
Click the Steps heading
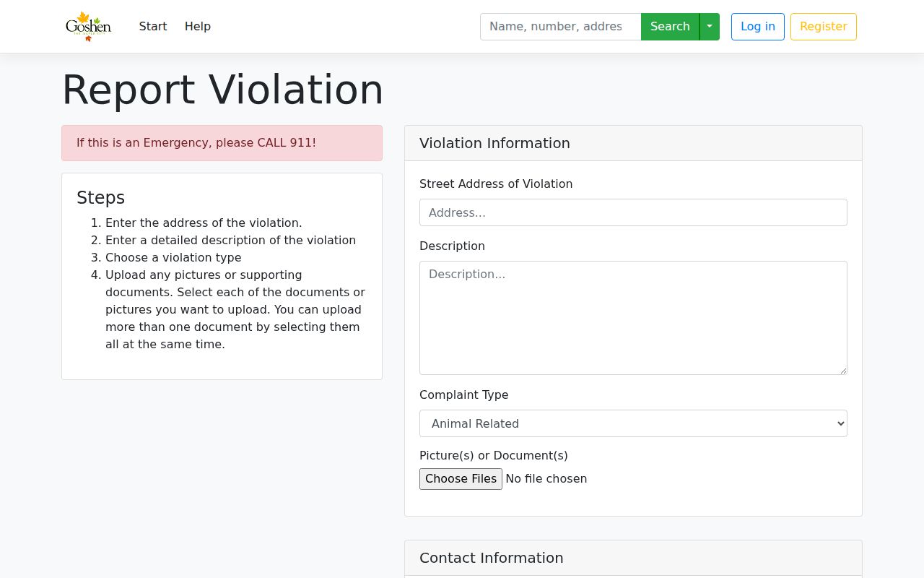(x=100, y=198)
